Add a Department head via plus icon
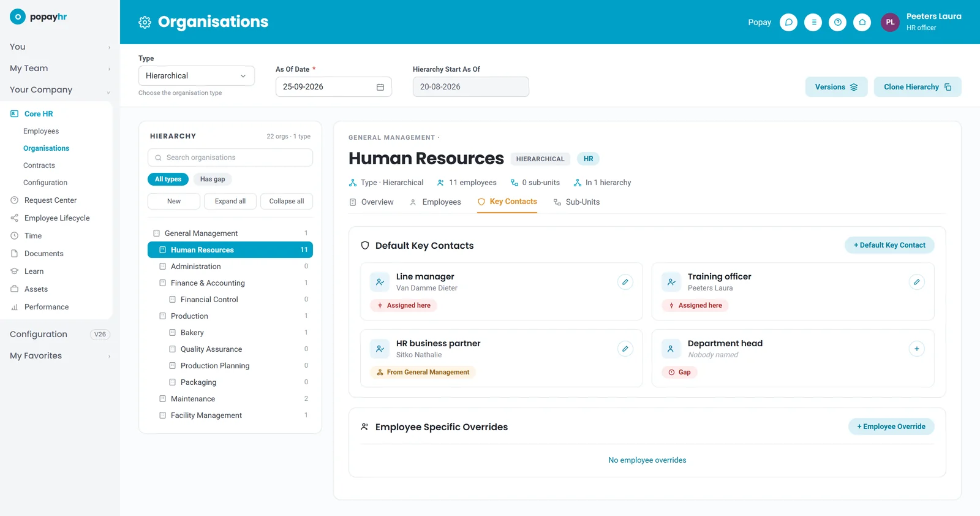Screen dimensions: 980x516 pyautogui.click(x=916, y=349)
